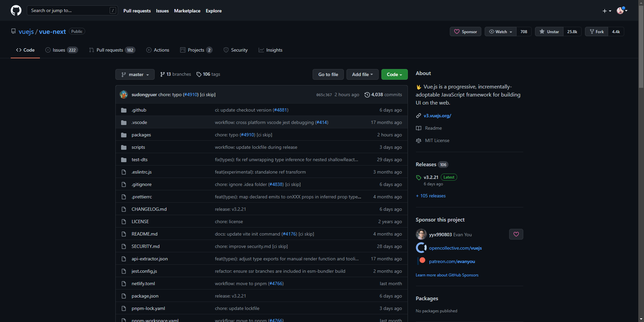
Task: Open the v3.vuejs.org website link
Action: point(437,116)
